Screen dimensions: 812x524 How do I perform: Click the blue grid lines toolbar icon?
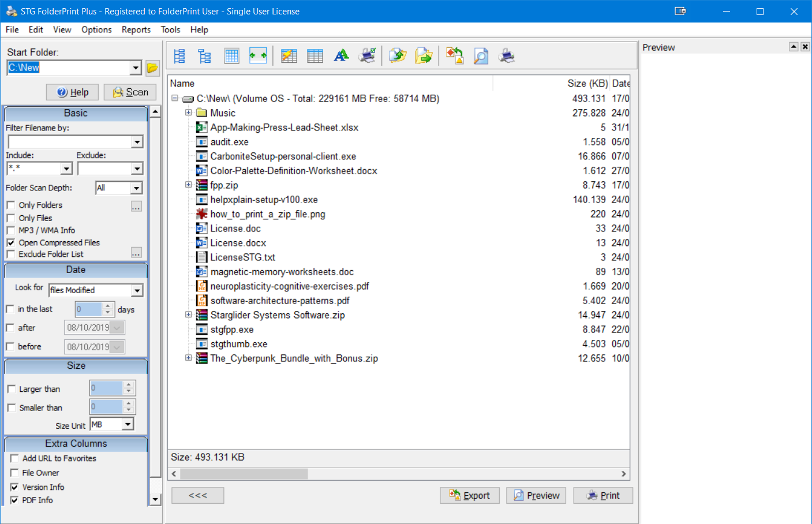[232, 56]
